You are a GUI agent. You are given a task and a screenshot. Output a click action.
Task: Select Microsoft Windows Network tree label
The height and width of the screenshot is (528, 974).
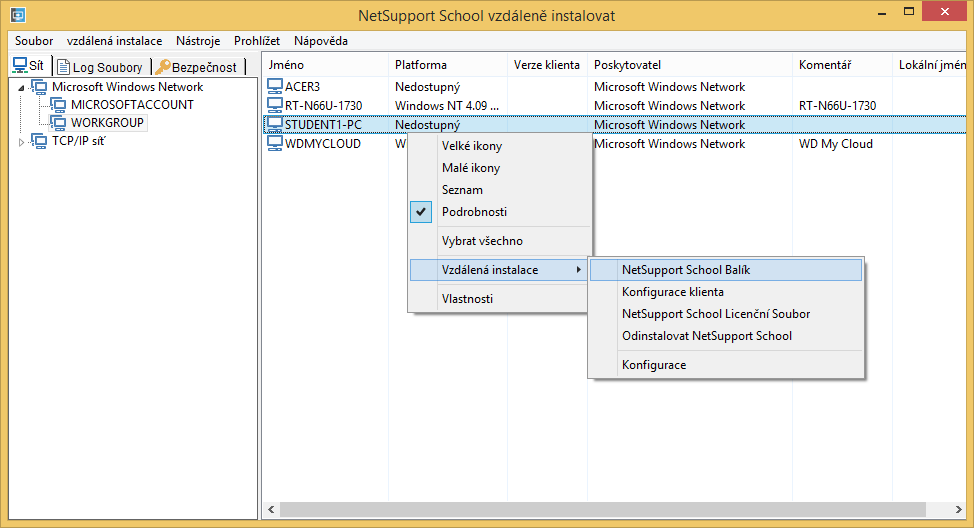pos(127,86)
